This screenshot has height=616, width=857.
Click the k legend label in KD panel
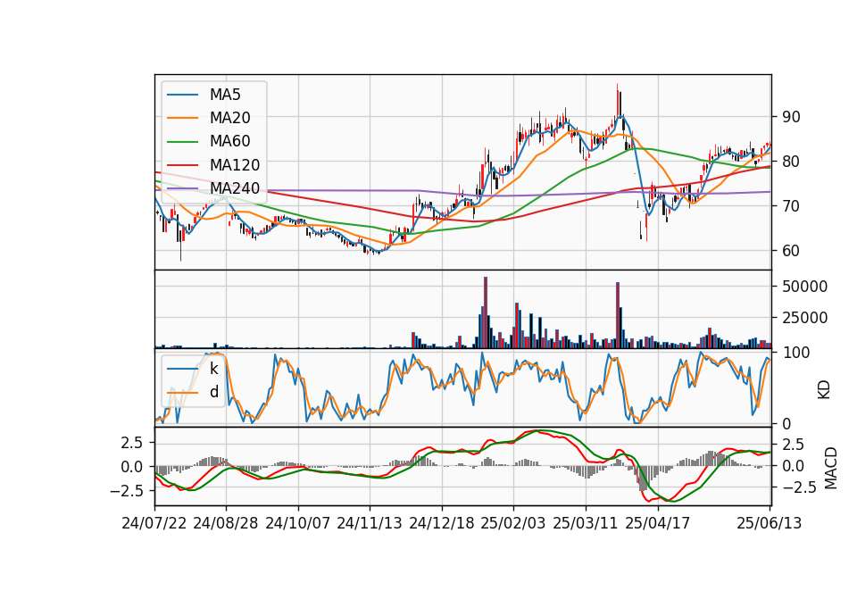coord(213,369)
